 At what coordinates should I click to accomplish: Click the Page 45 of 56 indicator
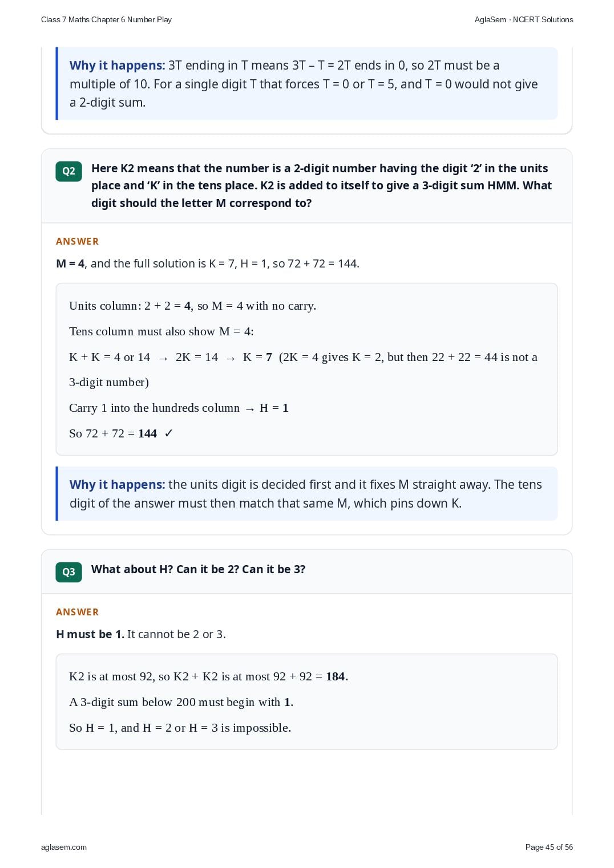click(x=549, y=847)
